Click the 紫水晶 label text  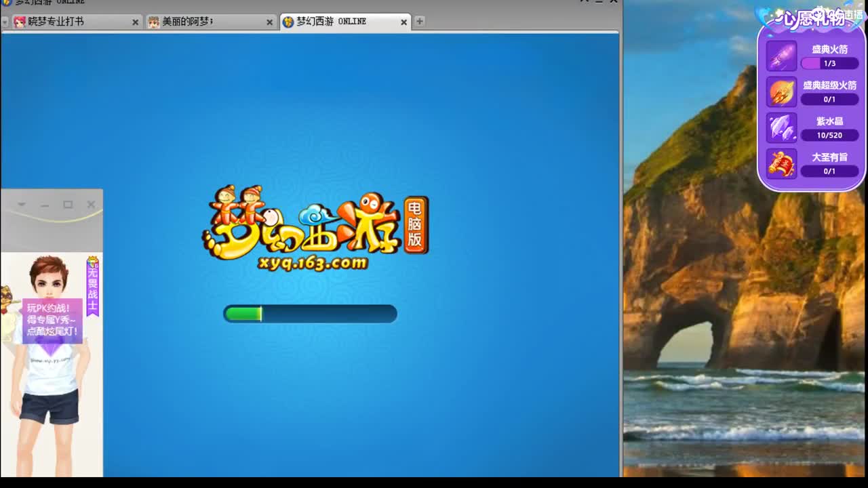coord(830,121)
